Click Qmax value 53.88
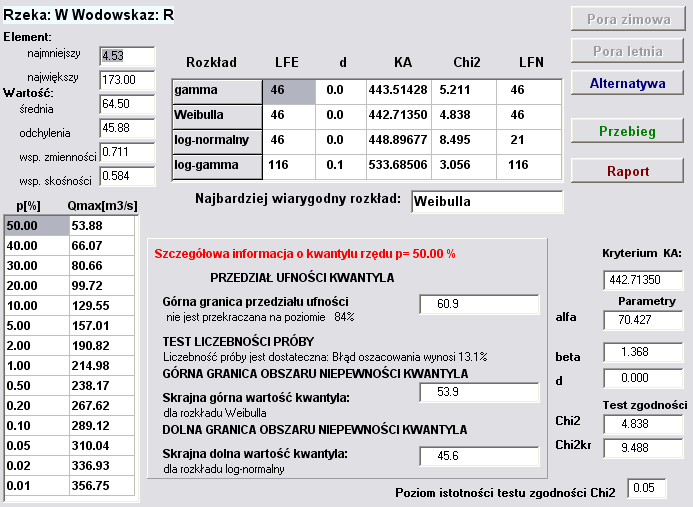The image size is (693, 507). 102,225
